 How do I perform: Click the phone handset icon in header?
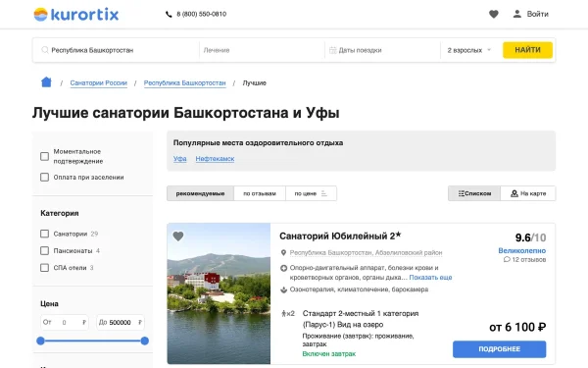point(169,15)
